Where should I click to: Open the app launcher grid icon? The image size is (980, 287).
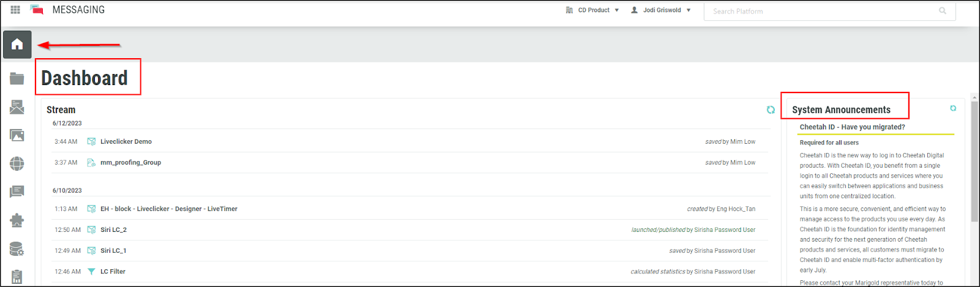point(15,10)
